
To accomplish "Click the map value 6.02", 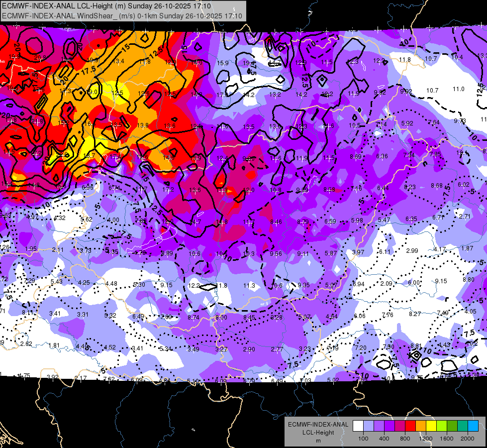I will point(464,185).
